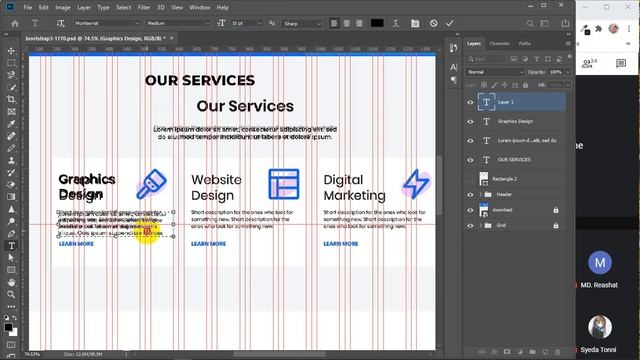Switch to the Paths tab
Image resolution: width=640 pixels, height=360 pixels.
click(x=525, y=43)
